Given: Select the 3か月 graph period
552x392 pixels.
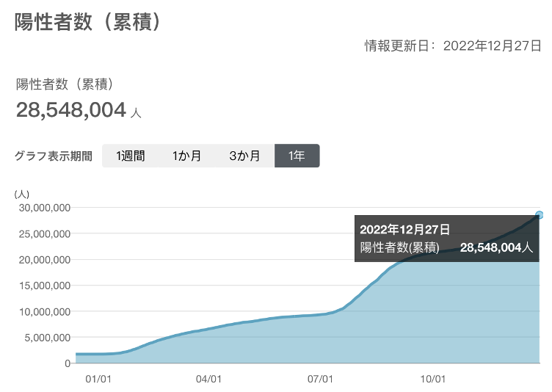Looking at the screenshot, I should 244,156.
